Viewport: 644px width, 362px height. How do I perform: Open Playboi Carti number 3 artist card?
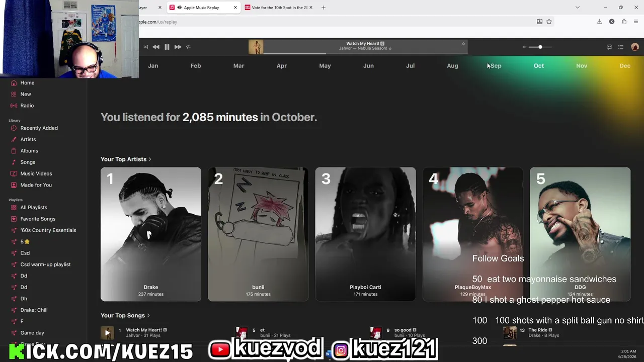pos(366,234)
